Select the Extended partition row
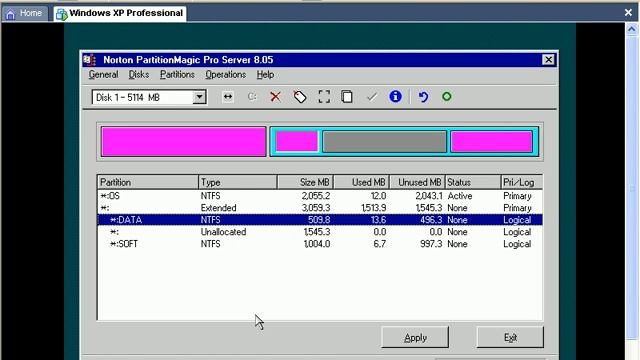Viewport: 640px width, 360px height. point(320,208)
